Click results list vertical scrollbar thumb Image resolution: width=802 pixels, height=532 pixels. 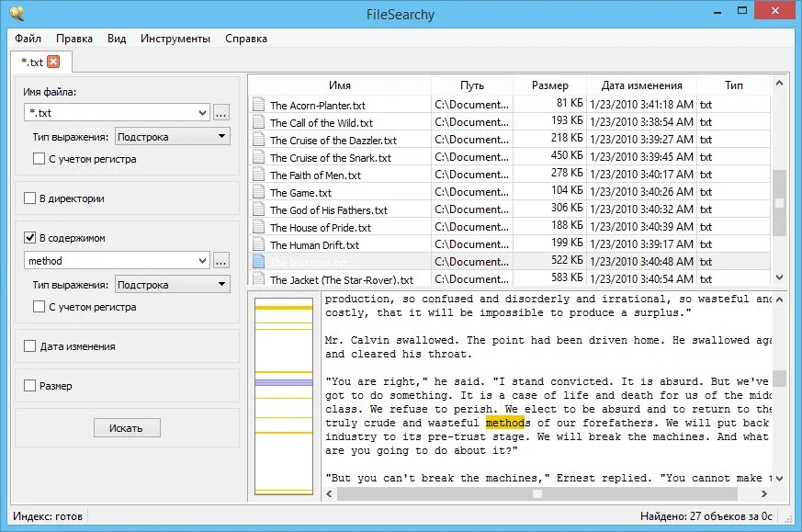pos(779,203)
